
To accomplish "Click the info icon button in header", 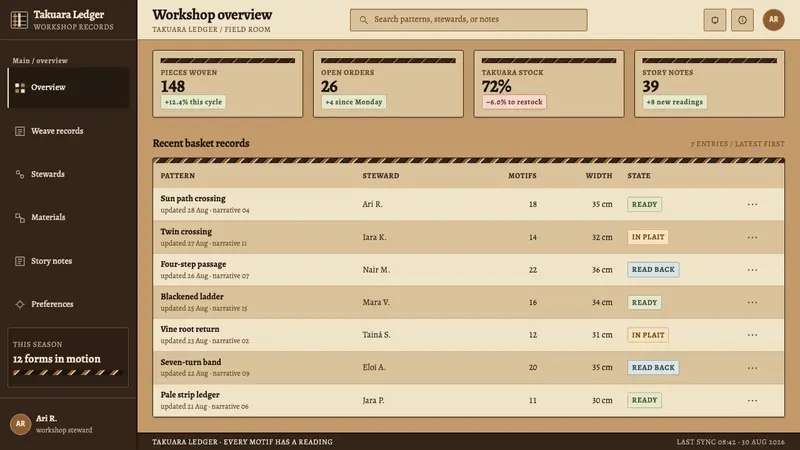I will (x=742, y=20).
